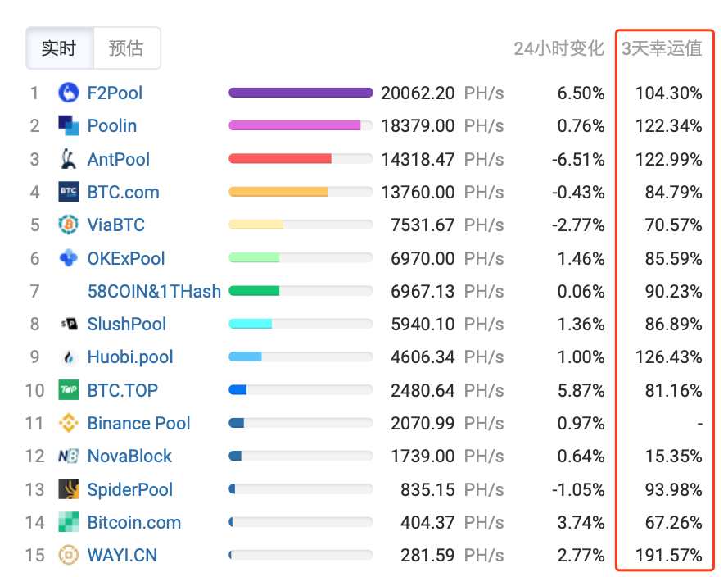Image resolution: width=728 pixels, height=577 pixels.
Task: Open the 58COIN&1THash link
Action: [x=154, y=291]
